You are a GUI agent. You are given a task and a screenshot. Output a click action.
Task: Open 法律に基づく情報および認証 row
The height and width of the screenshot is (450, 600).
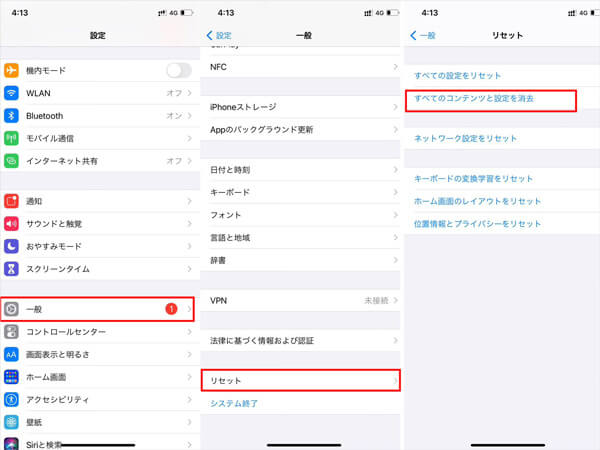pyautogui.click(x=300, y=341)
